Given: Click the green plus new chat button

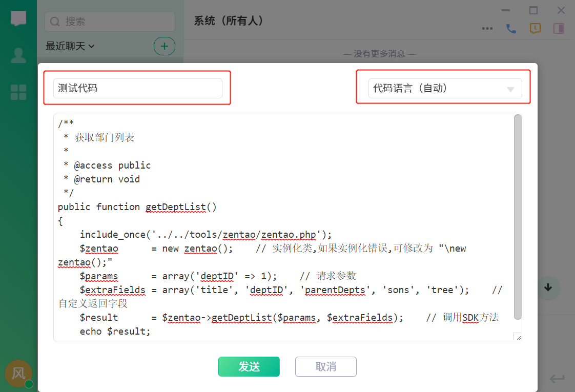Looking at the screenshot, I should [x=164, y=46].
